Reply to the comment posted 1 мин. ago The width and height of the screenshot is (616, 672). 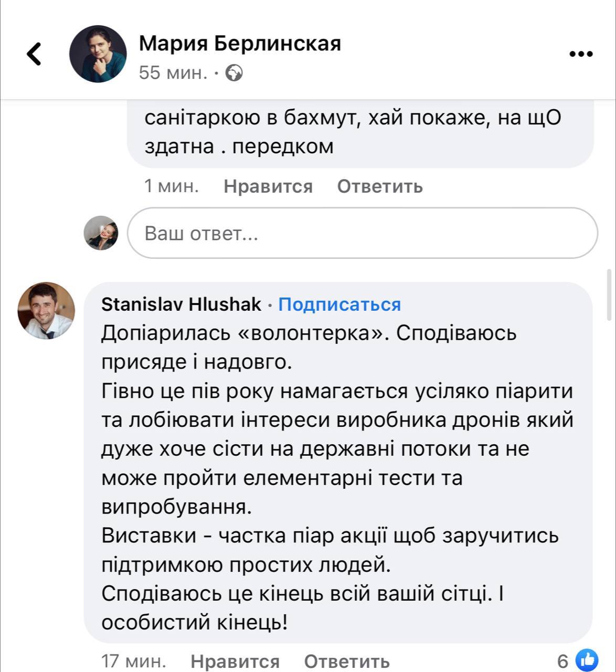tap(379, 186)
